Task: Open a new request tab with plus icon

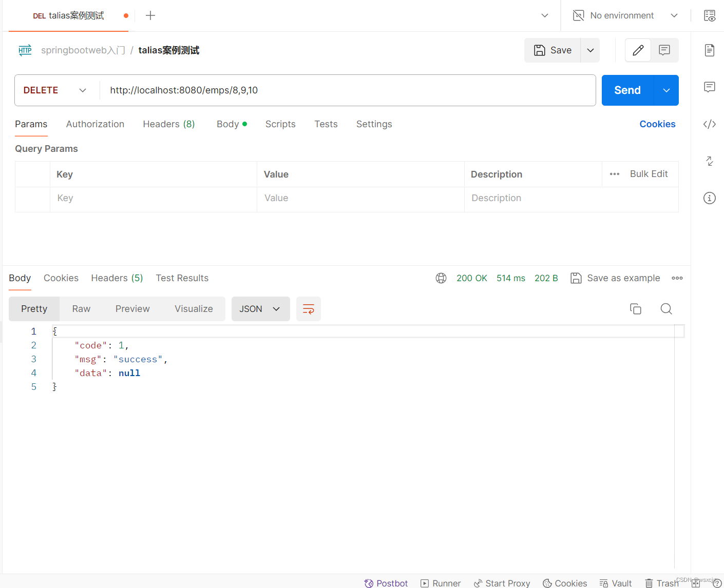Action: (150, 15)
